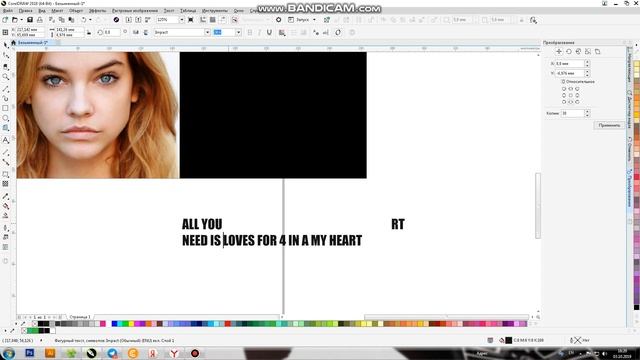Select the Ellipse tool in the toolbox

pyautogui.click(x=5, y=118)
